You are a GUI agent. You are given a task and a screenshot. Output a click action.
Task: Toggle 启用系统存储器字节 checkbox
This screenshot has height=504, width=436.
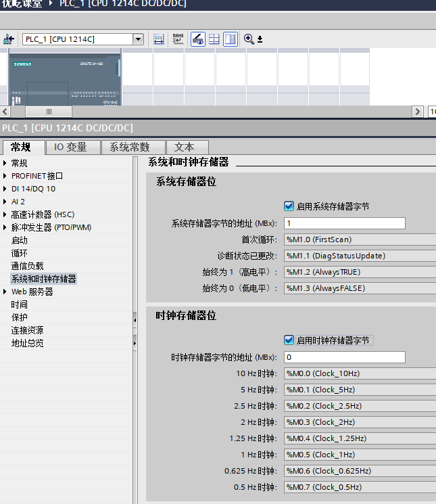(x=289, y=206)
